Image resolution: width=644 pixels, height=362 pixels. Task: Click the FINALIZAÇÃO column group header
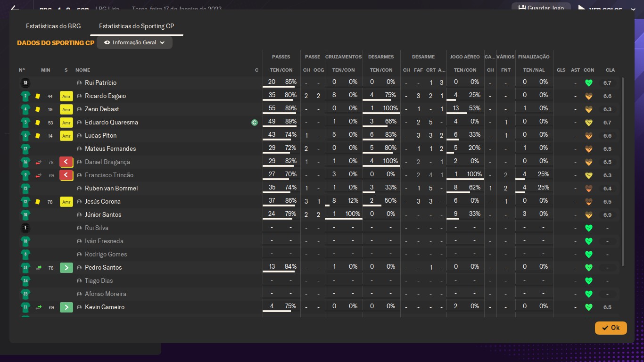[x=534, y=57]
